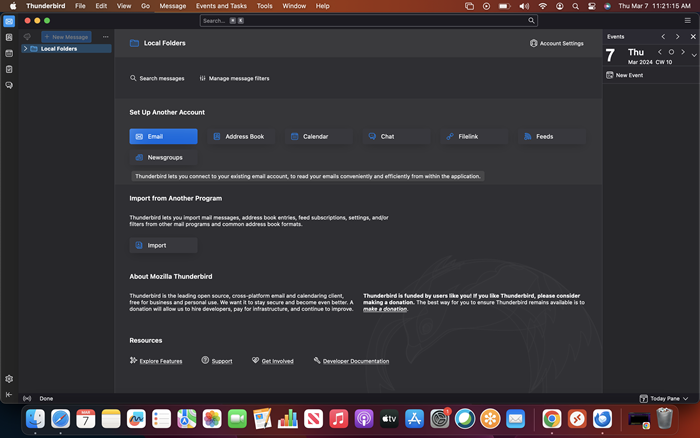
Task: Open the Edit menu
Action: [101, 6]
